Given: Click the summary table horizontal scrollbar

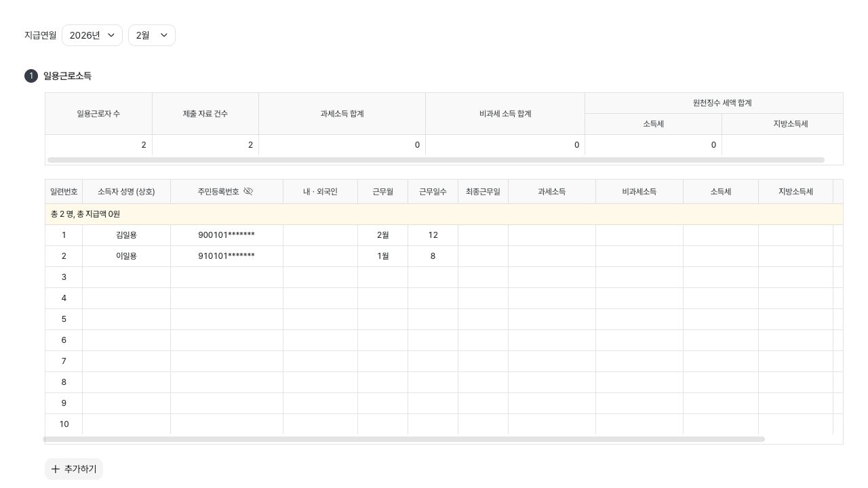Looking at the screenshot, I should 436,160.
